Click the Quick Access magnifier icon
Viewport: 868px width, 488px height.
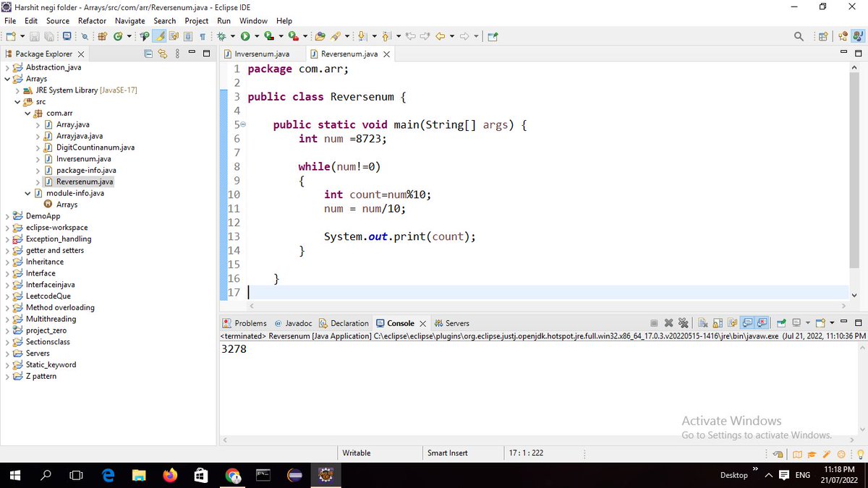pyautogui.click(x=799, y=36)
